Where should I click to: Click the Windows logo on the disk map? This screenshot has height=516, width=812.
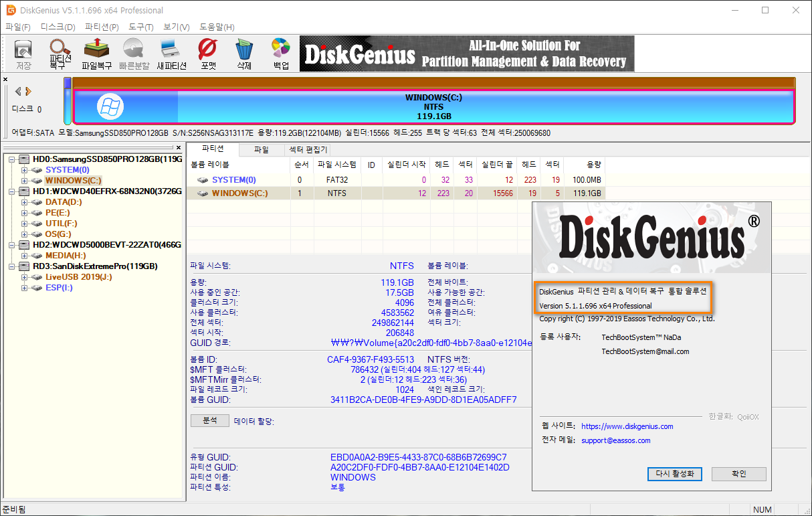pos(110,106)
